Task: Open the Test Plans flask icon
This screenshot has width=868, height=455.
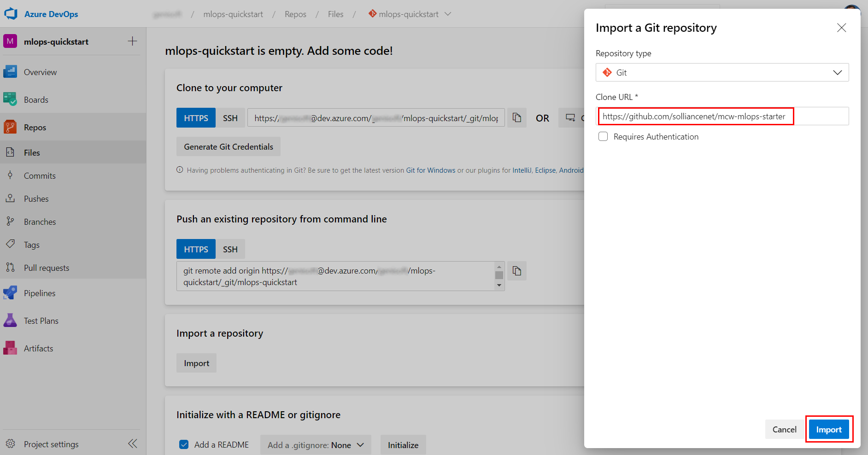Action: (x=10, y=321)
